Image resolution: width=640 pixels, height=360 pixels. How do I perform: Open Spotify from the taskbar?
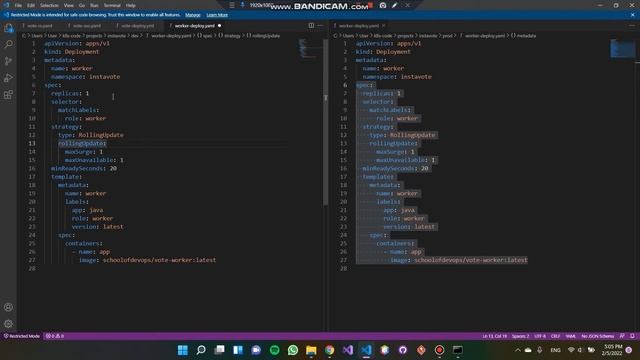[275, 350]
